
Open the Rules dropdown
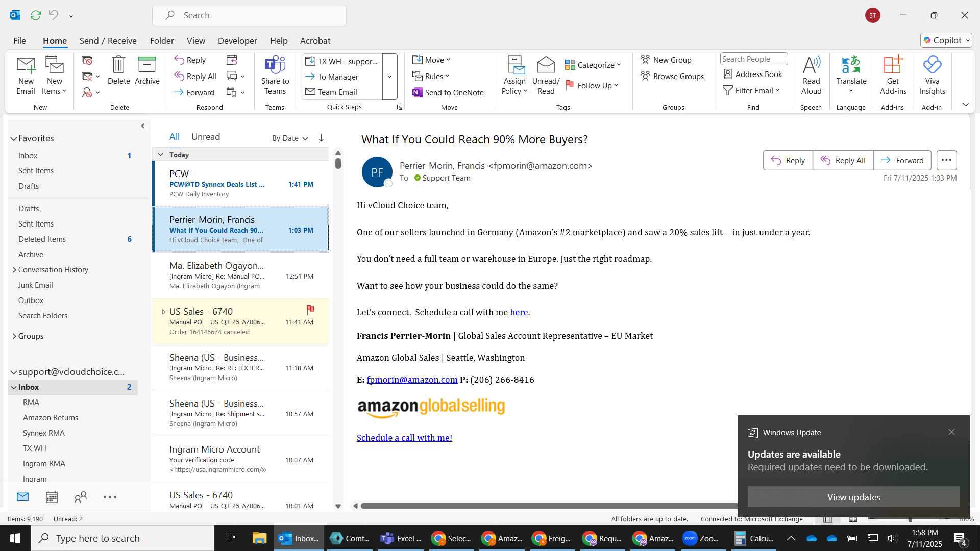(431, 76)
